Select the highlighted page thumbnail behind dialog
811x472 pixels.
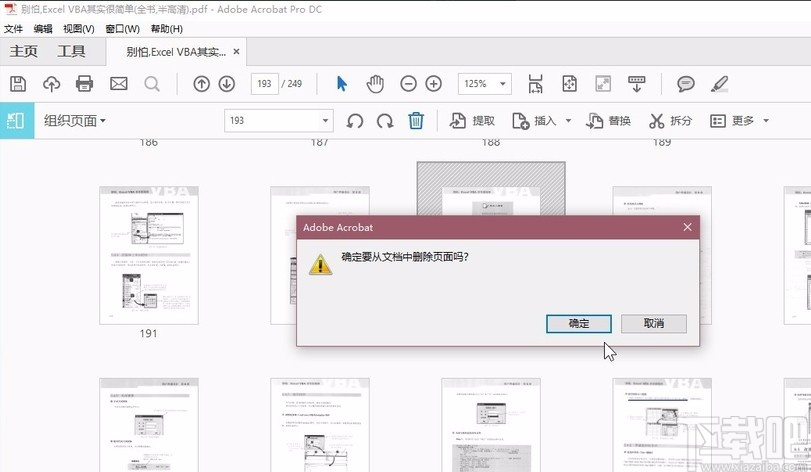[x=491, y=188]
